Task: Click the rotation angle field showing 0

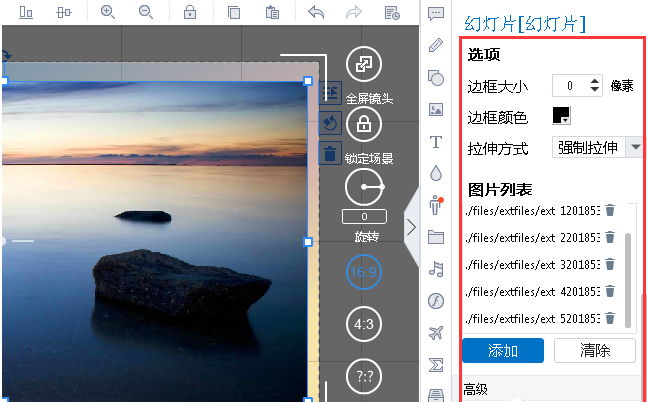Action: coord(364,216)
